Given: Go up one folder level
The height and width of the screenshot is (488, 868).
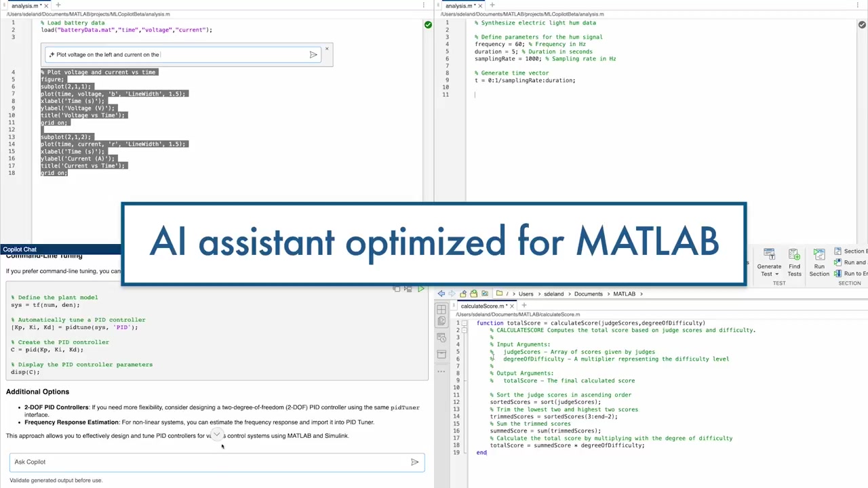Looking at the screenshot, I should 463,293.
